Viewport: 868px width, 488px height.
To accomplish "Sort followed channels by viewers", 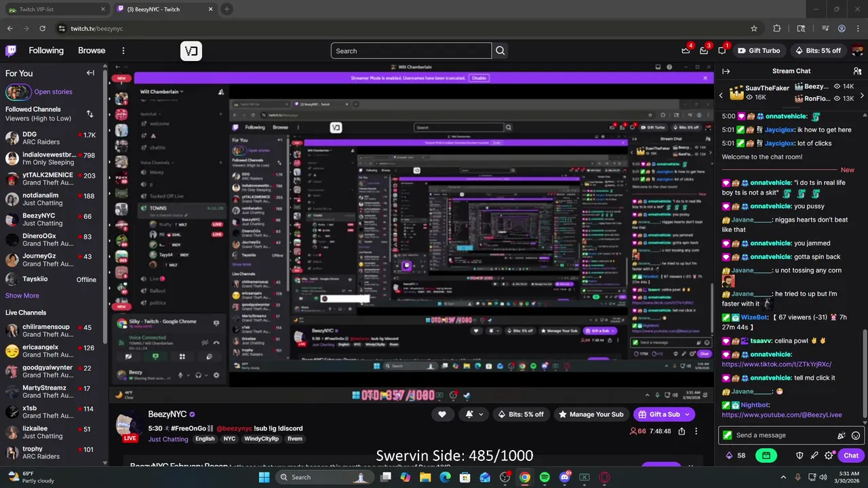I will click(x=90, y=114).
